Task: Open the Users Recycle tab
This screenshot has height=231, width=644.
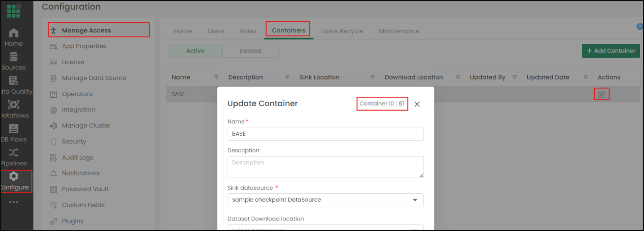Action: (x=342, y=31)
